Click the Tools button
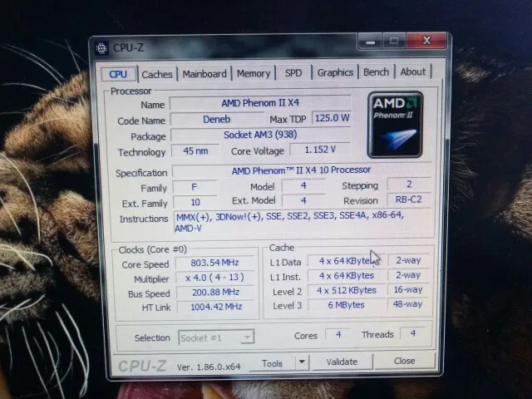 (x=272, y=363)
